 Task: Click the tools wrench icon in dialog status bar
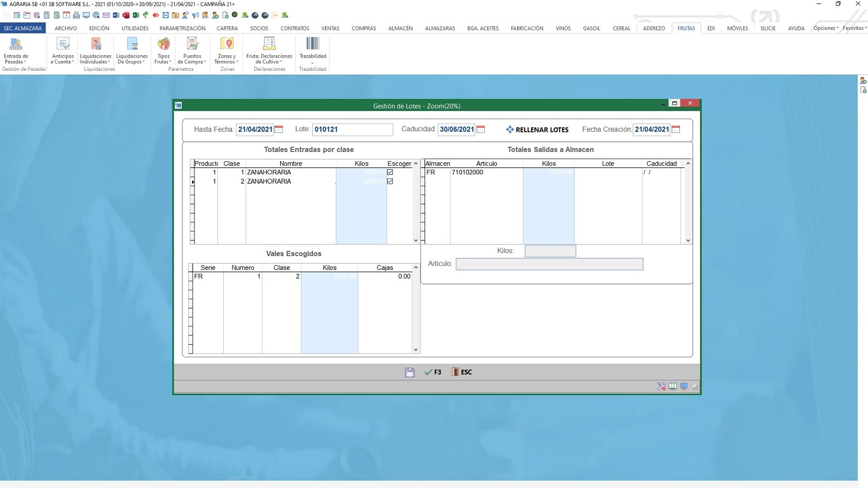coord(661,387)
